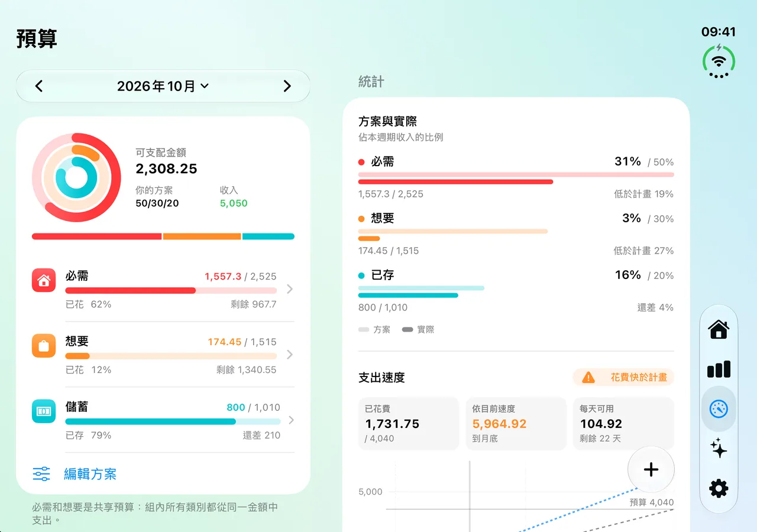Click the budget donut ring chart
Screen dimensions: 757x532
click(x=76, y=177)
